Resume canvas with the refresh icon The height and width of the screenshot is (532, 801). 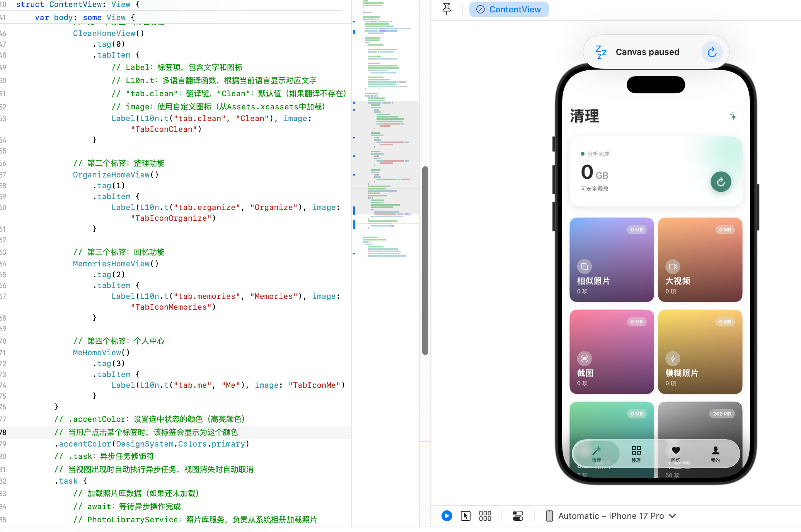pyautogui.click(x=712, y=52)
